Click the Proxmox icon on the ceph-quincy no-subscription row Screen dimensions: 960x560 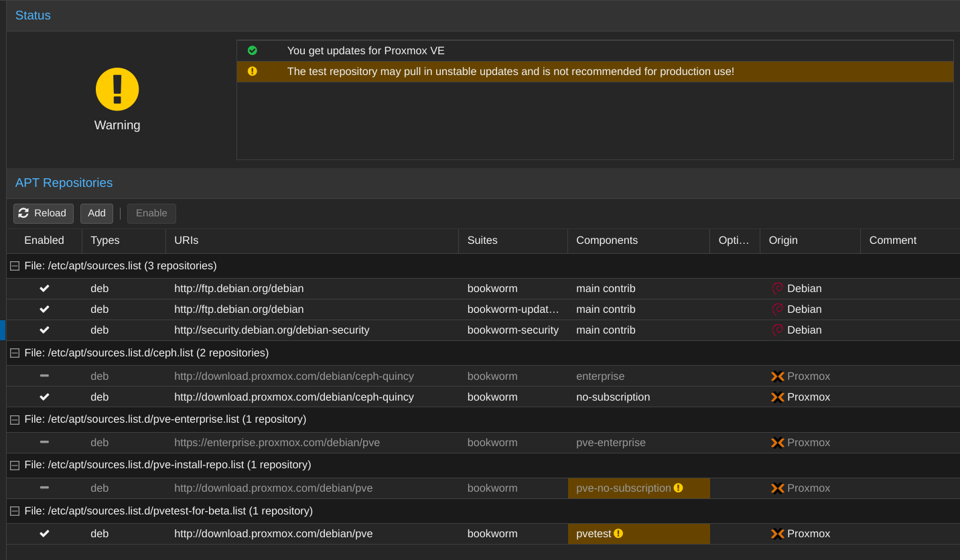777,397
